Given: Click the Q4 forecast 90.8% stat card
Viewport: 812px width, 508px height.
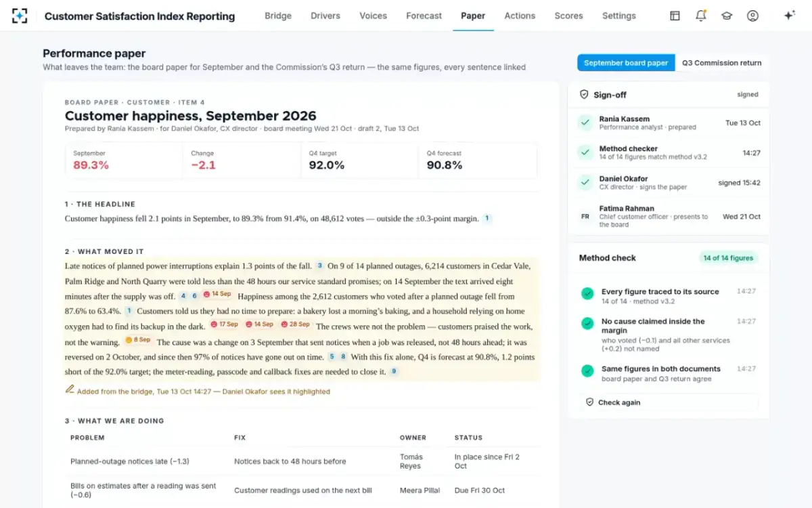Looking at the screenshot, I should tap(478, 161).
